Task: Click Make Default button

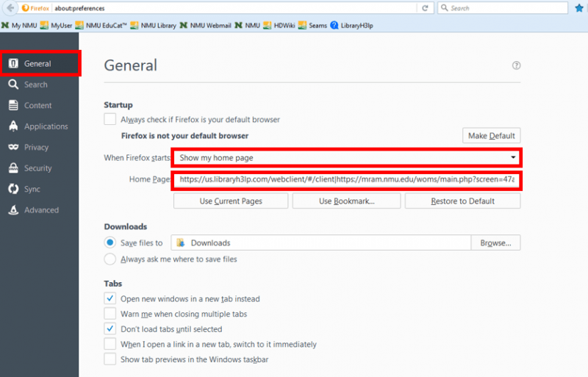Action: point(491,136)
